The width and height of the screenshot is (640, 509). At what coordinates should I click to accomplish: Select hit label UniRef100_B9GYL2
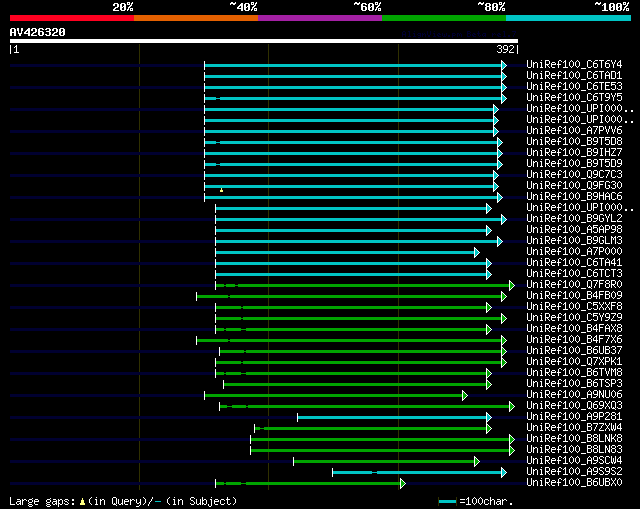click(x=574, y=219)
